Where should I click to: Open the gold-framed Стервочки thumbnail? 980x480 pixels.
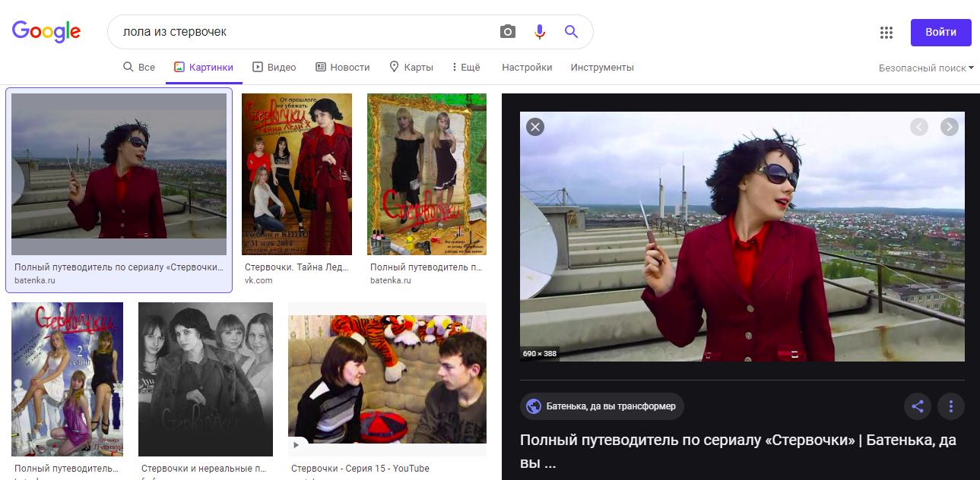[427, 174]
